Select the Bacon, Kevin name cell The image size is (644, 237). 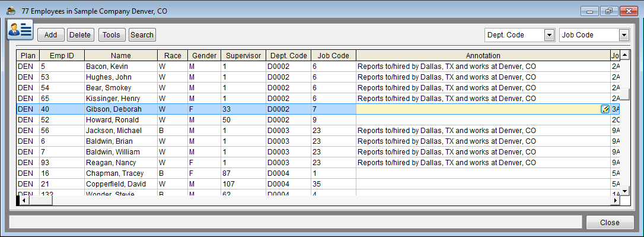[x=121, y=67]
